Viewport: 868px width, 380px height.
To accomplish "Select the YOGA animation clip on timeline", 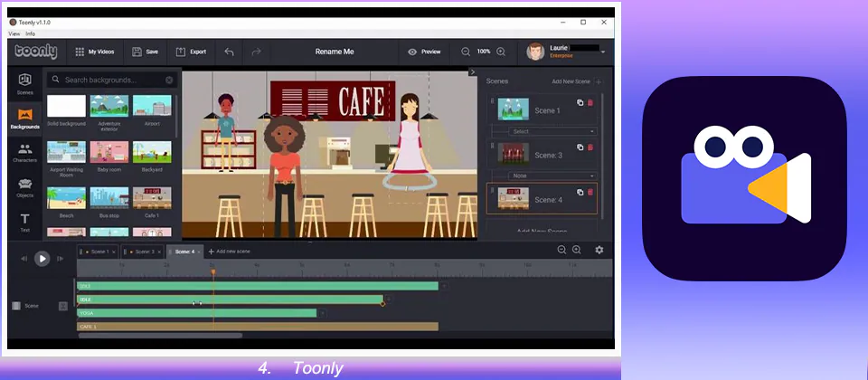I will pyautogui.click(x=196, y=313).
